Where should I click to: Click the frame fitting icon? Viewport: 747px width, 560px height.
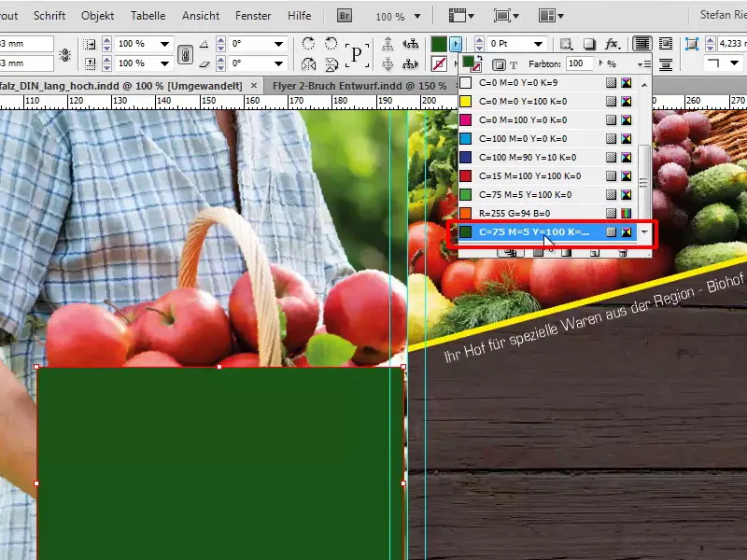[691, 44]
